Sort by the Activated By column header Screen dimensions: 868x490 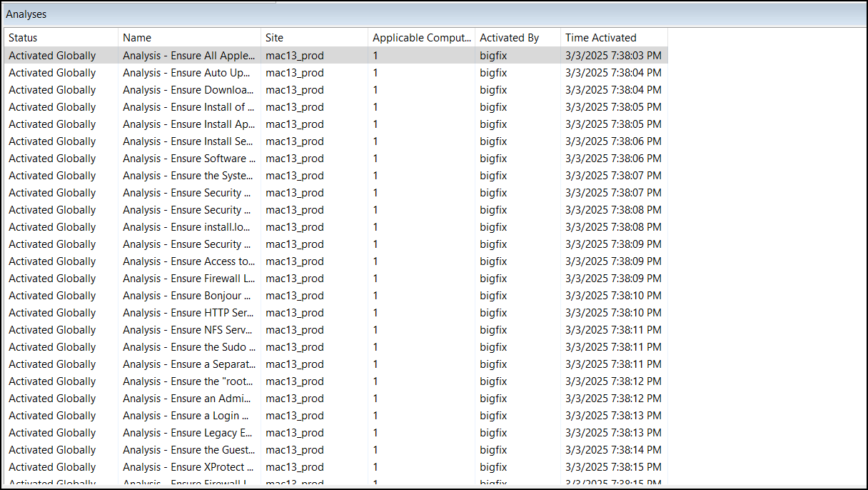(x=510, y=37)
